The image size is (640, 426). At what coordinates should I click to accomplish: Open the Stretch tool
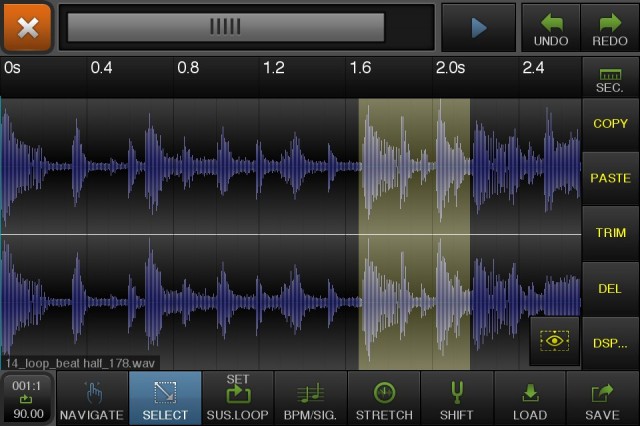(383, 398)
